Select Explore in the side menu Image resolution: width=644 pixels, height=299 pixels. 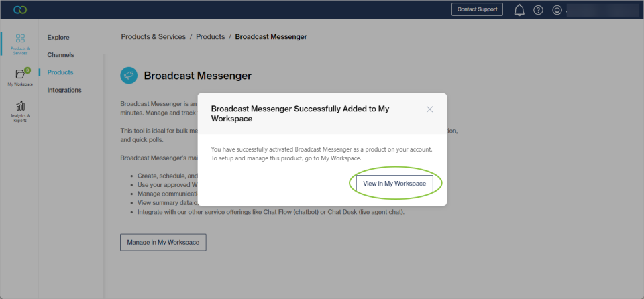58,38
